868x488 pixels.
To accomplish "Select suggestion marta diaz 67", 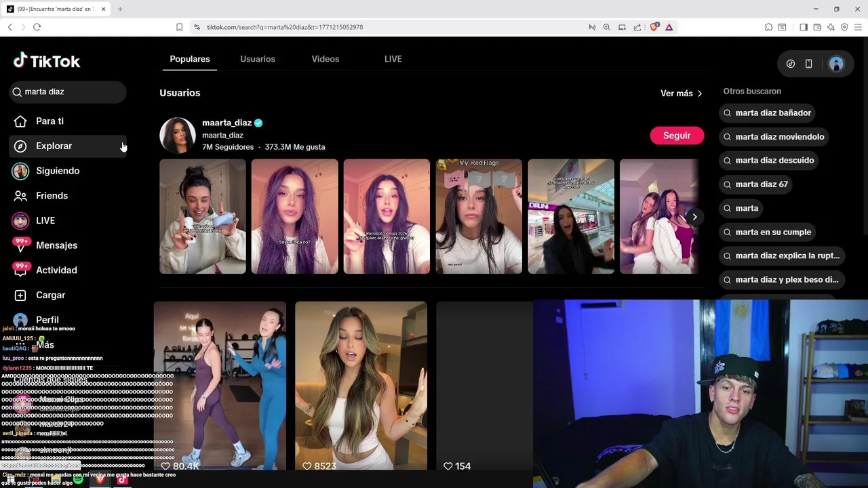I will [x=756, y=184].
